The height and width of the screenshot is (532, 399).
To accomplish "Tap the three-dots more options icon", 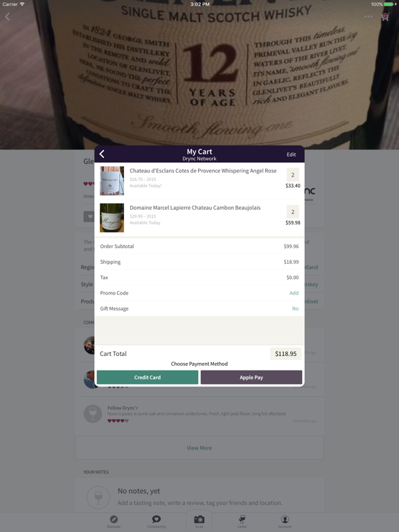I will coord(368,17).
